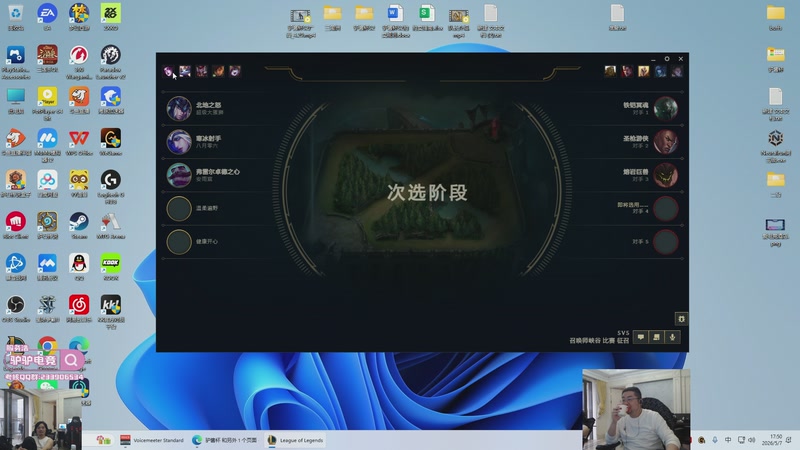Open the system tray volume control
Image resolution: width=800 pixels, height=450 pixels.
click(x=752, y=440)
